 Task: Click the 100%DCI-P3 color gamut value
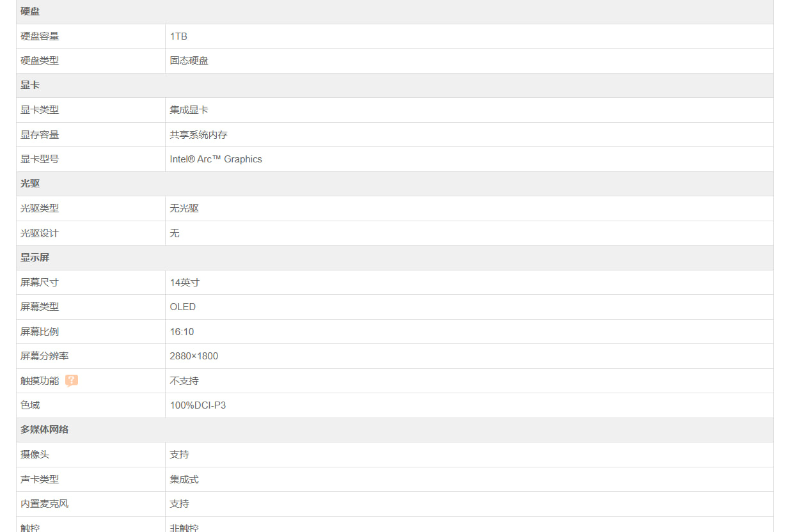point(198,405)
